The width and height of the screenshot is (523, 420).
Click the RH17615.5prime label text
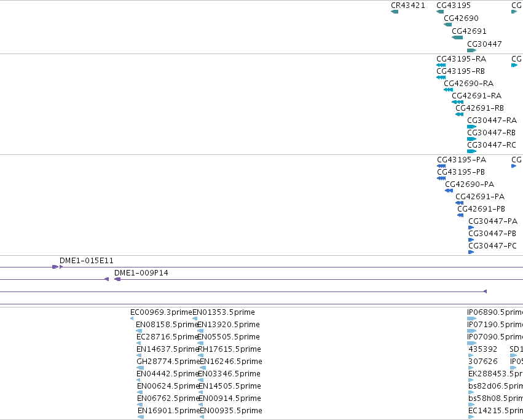click(x=229, y=349)
